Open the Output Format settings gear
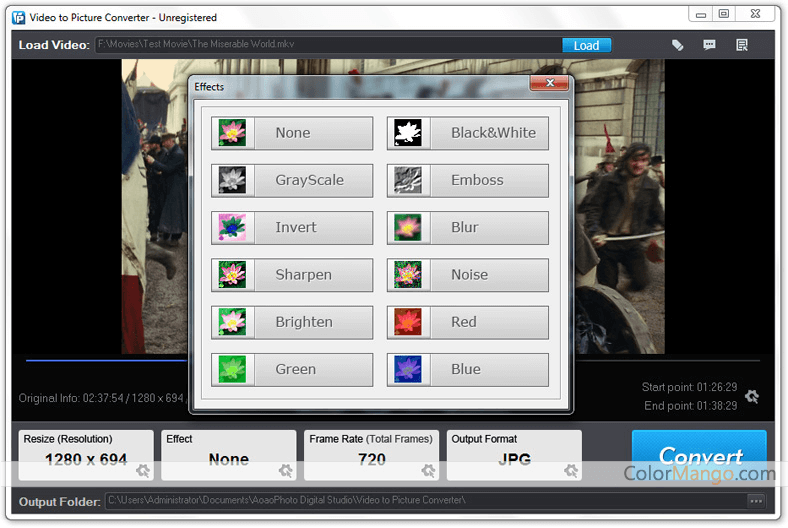788x528 pixels. 571,470
